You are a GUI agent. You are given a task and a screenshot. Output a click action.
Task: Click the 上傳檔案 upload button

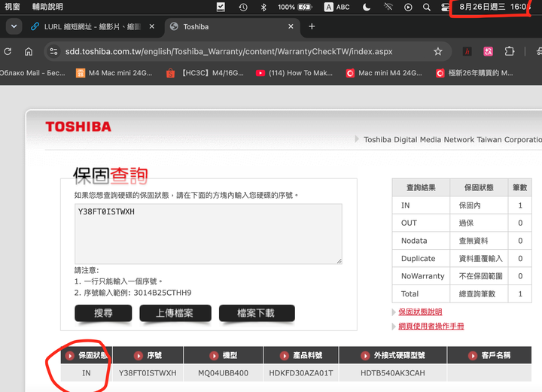click(175, 313)
